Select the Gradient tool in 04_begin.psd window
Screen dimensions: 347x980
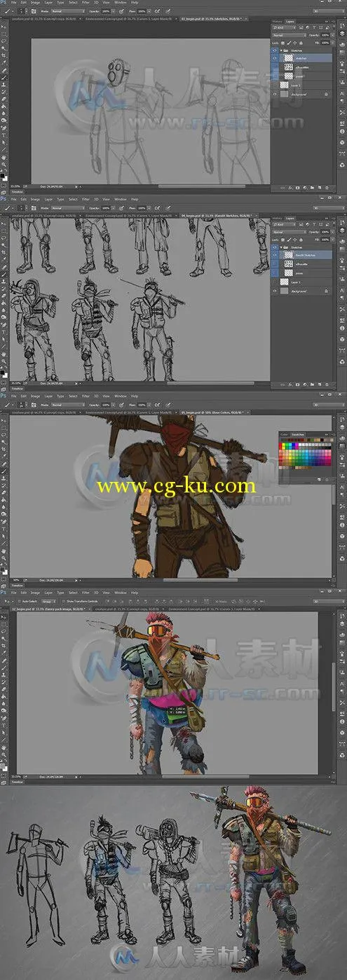pos(4,302)
